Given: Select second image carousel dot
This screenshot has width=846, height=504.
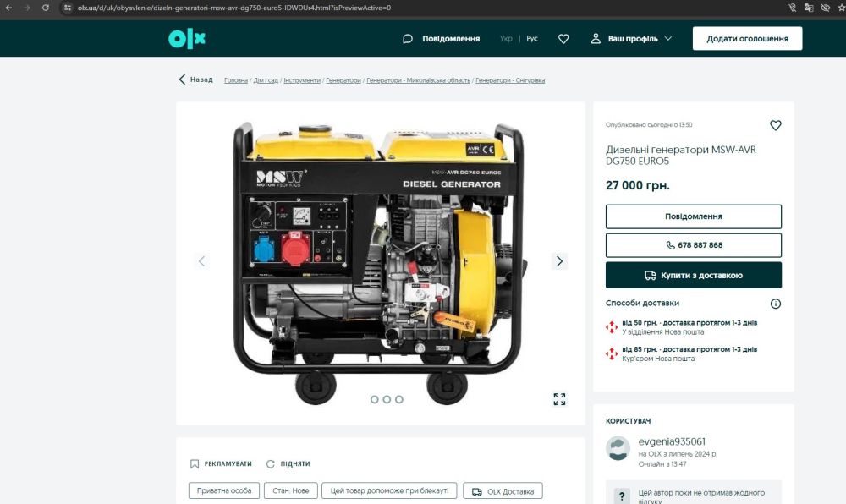Looking at the screenshot, I should point(387,399).
